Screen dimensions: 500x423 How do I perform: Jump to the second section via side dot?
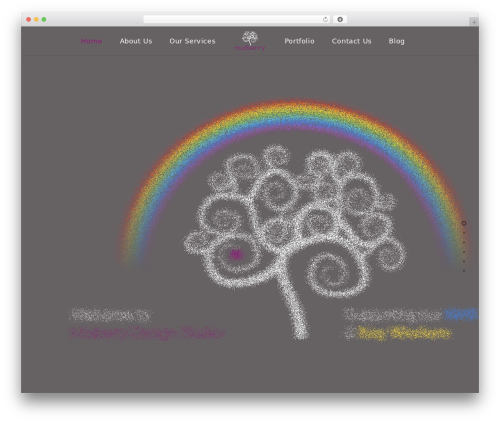coord(464,233)
